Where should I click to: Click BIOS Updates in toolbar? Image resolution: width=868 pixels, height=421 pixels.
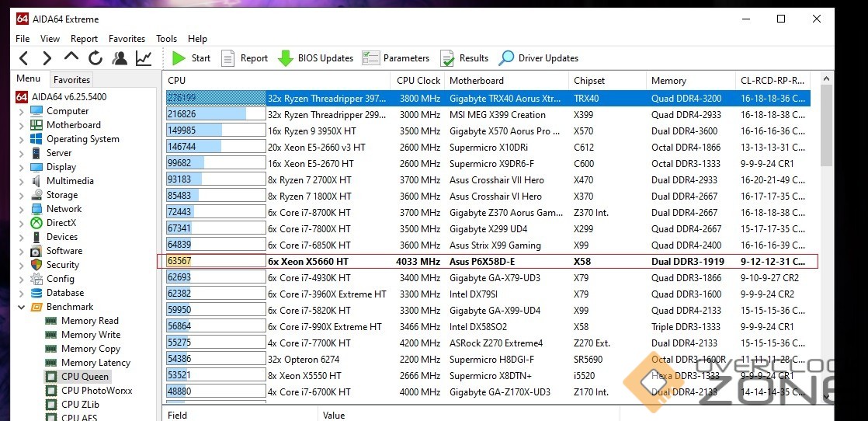[315, 58]
